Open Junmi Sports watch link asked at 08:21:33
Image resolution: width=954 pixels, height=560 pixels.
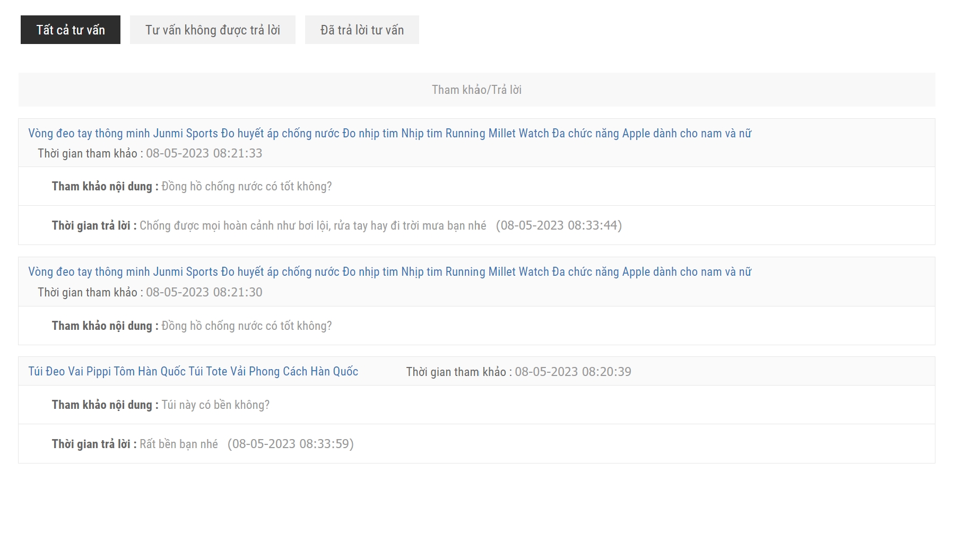389,133
